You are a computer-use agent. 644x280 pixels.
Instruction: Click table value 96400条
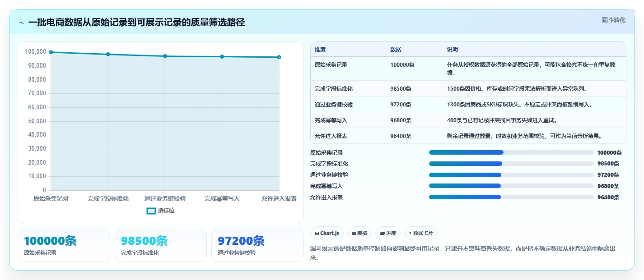(401, 136)
